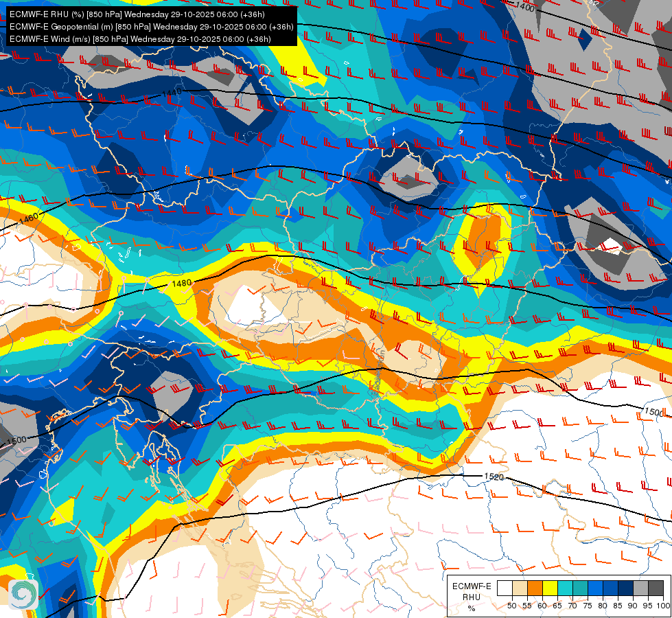The width and height of the screenshot is (672, 618).
Task: Click the legend label '50'
Action: pos(511,606)
